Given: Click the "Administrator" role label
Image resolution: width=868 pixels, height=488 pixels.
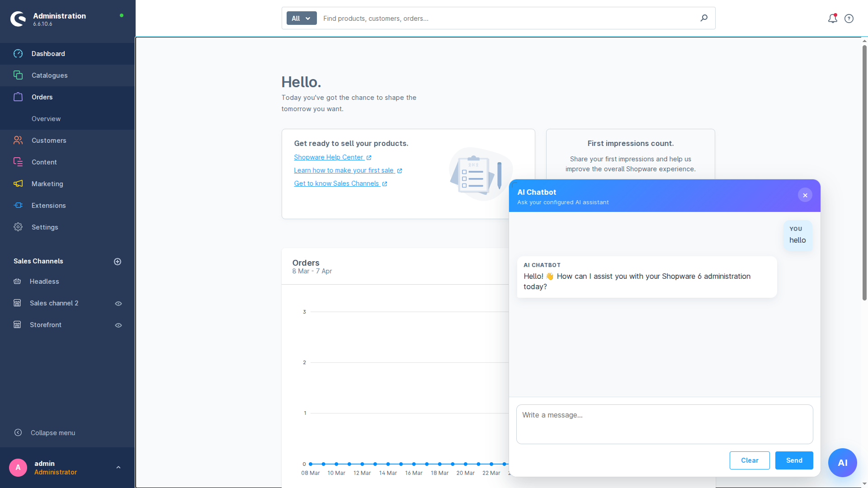Looking at the screenshot, I should click(56, 472).
